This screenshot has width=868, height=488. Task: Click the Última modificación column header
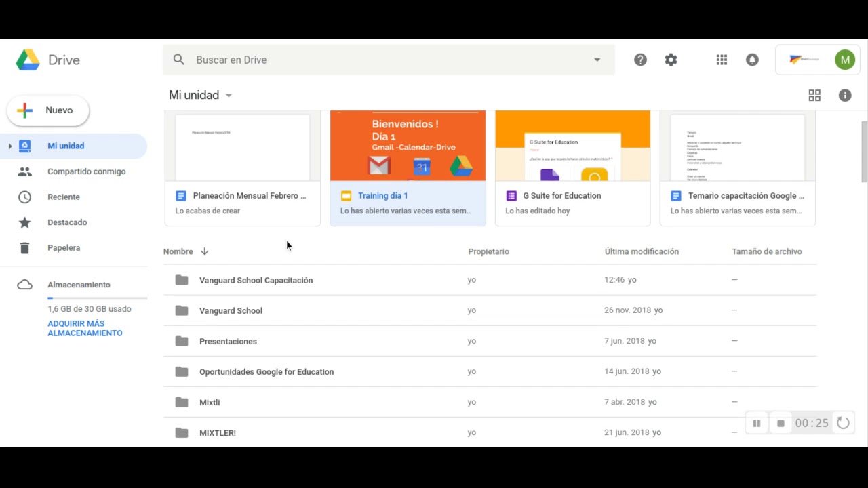[x=642, y=251]
